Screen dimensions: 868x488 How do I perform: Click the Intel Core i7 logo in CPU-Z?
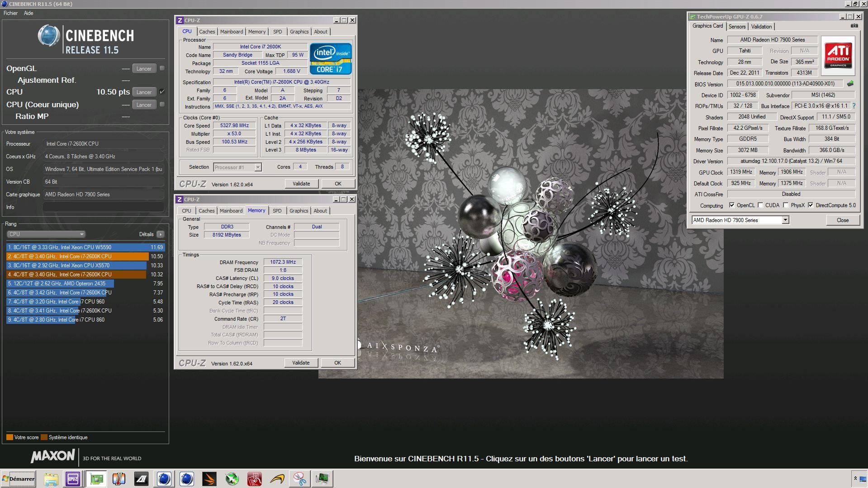[x=331, y=59]
